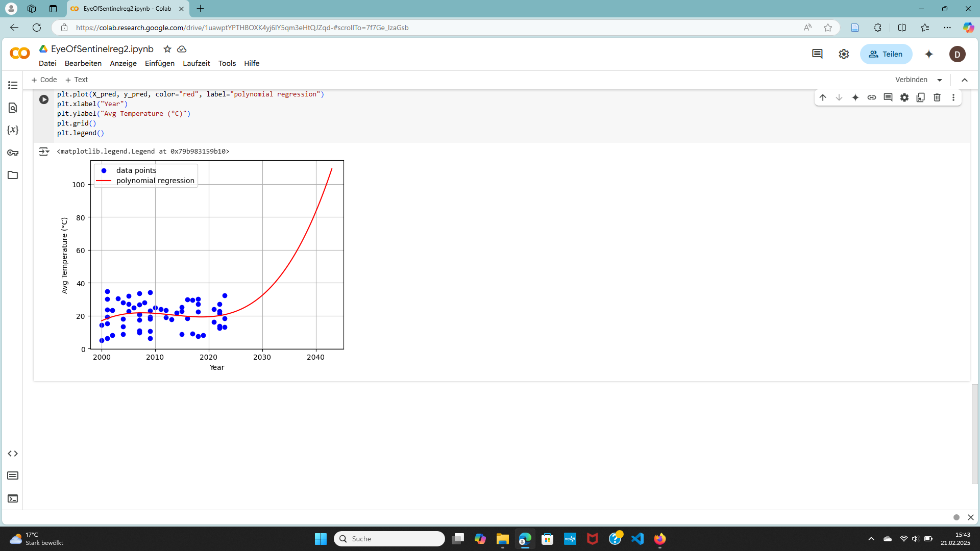980x551 pixels.
Task: Add a new Code cell
Action: coord(44,80)
